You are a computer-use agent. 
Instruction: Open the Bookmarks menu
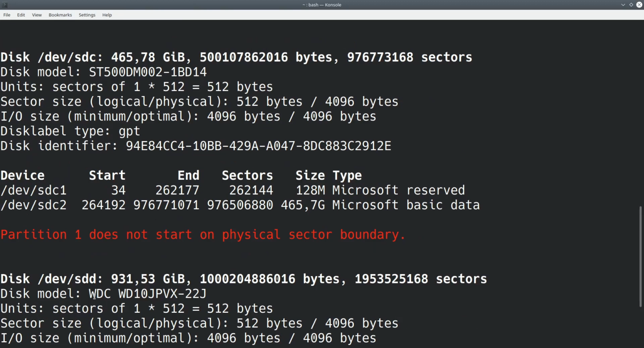(x=60, y=15)
